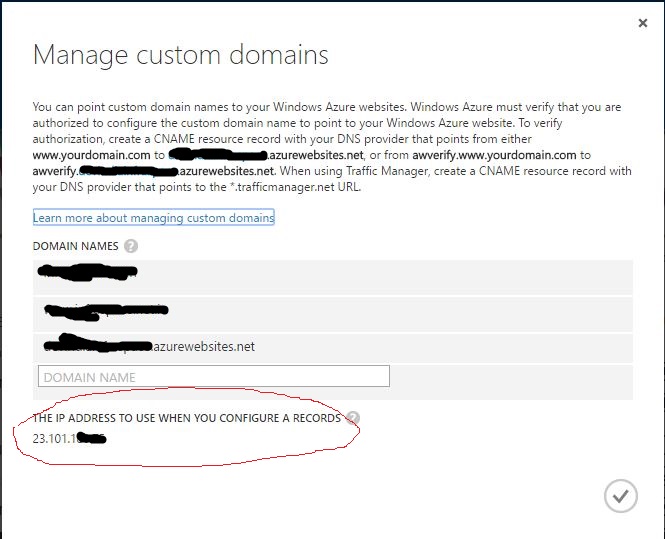Show help tooltip next to DOMAIN NAMES
Image resolution: width=665 pixels, height=539 pixels.
131,246
